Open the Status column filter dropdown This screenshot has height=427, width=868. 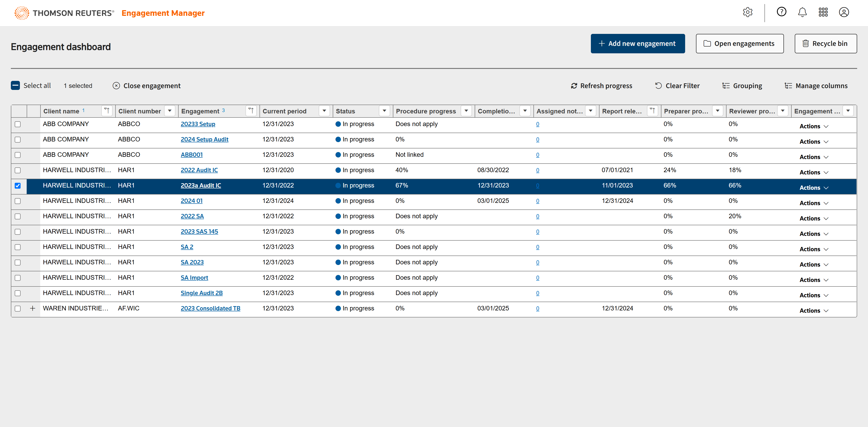click(x=384, y=111)
